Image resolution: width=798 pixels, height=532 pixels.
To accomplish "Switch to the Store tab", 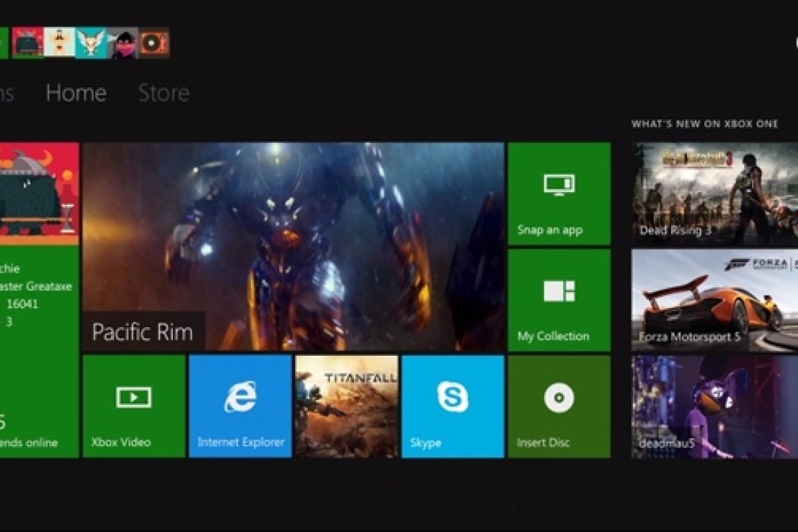I will click(164, 92).
